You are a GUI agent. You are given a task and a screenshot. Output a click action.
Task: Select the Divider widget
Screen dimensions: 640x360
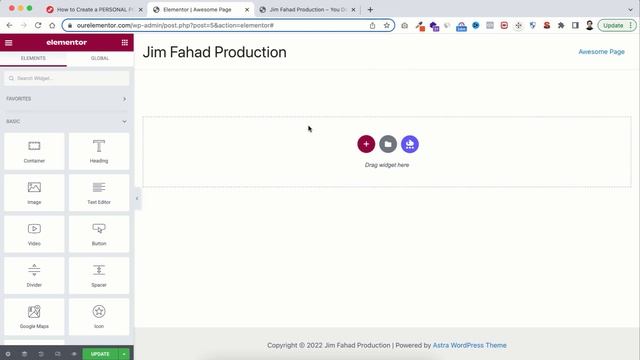point(34,276)
